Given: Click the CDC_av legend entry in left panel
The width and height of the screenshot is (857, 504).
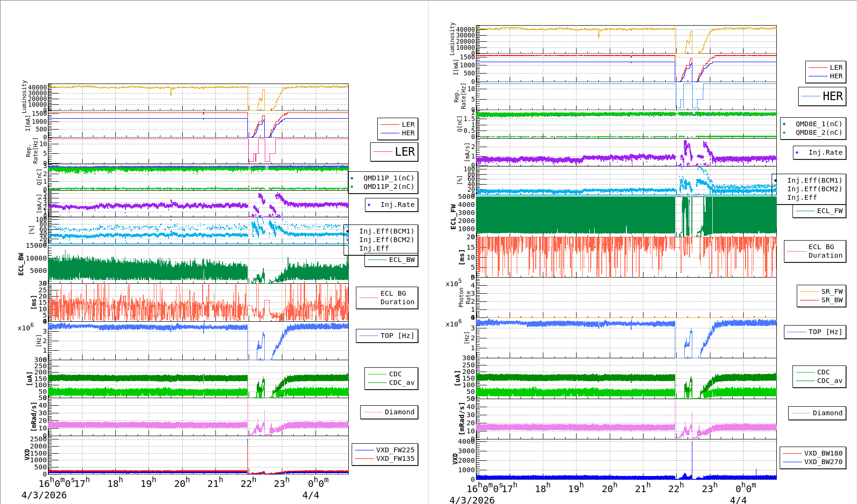Looking at the screenshot, I should 401,383.
